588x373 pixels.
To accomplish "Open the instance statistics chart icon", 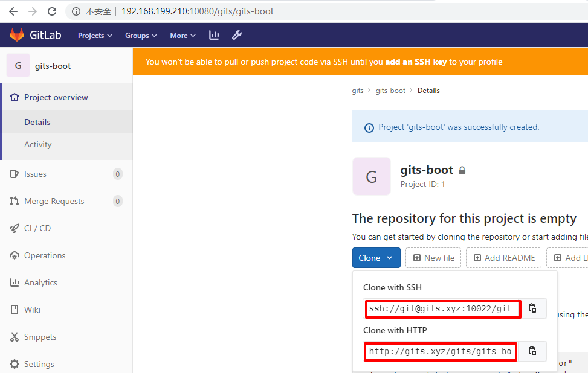I will pyautogui.click(x=214, y=35).
